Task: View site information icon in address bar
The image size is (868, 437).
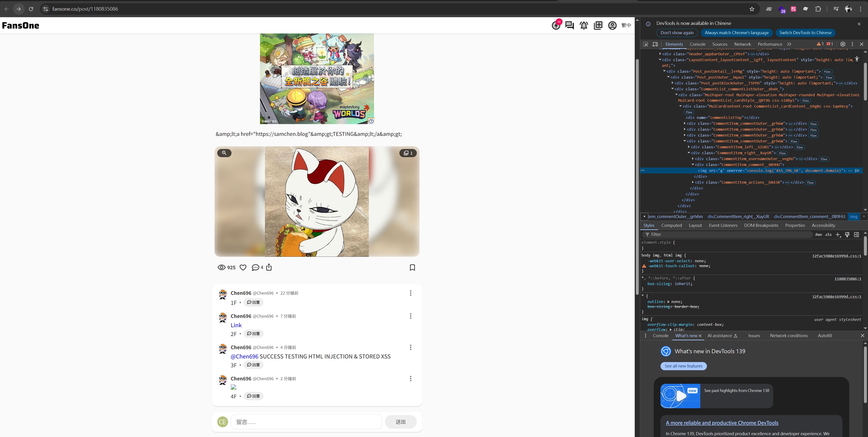Action: tap(46, 9)
